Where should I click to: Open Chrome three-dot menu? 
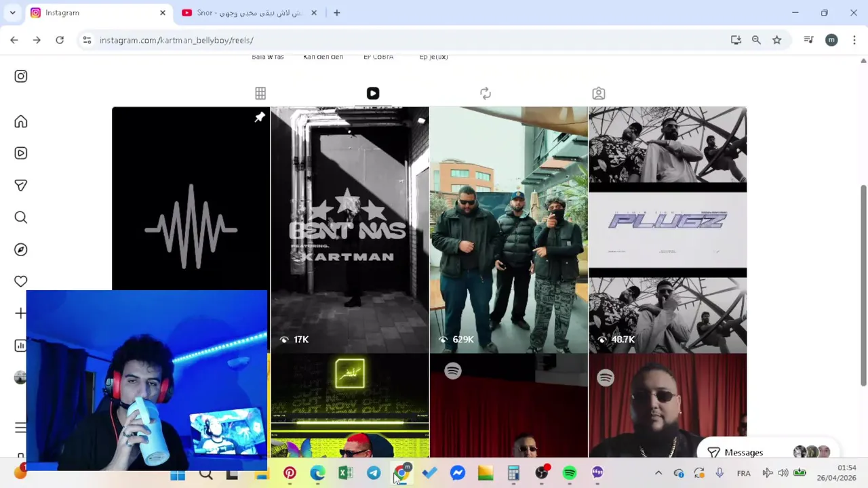point(854,41)
